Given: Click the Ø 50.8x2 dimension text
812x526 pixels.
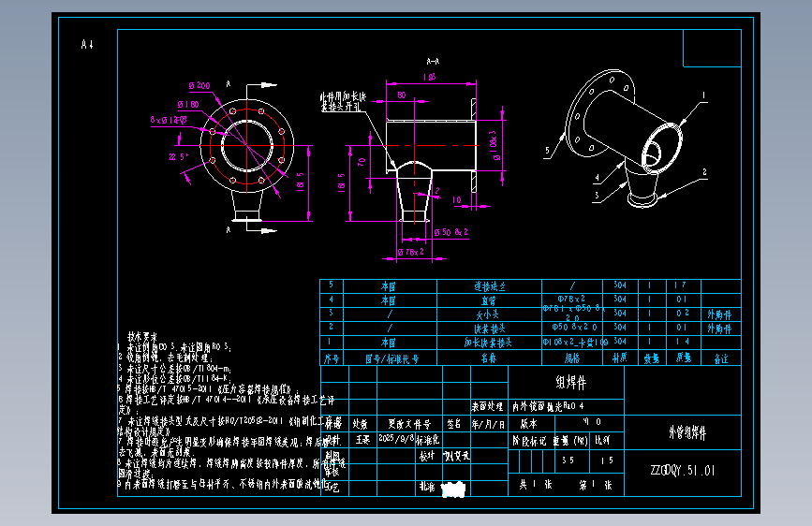Looking at the screenshot, I should pyautogui.click(x=451, y=232).
